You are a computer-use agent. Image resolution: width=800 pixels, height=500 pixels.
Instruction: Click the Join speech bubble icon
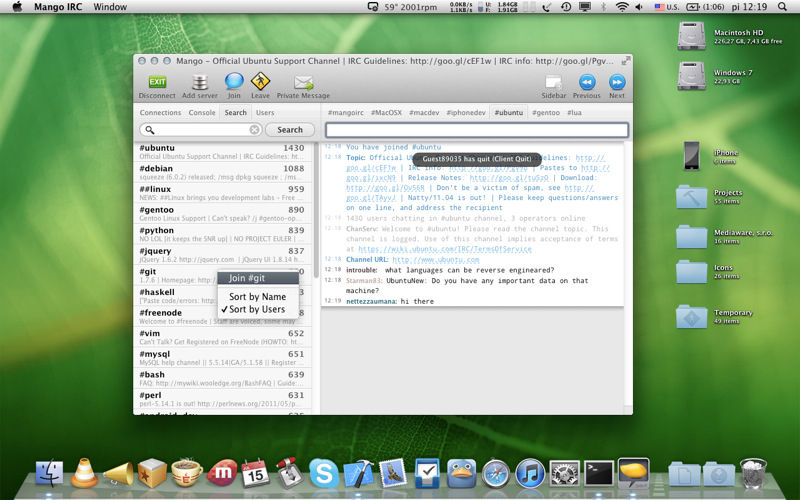click(234, 81)
